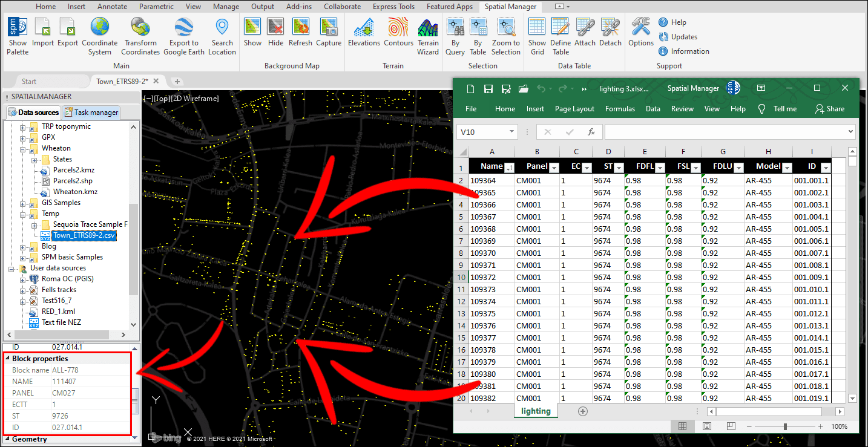Refresh the background map
The width and height of the screenshot is (868, 447).
[x=300, y=32]
